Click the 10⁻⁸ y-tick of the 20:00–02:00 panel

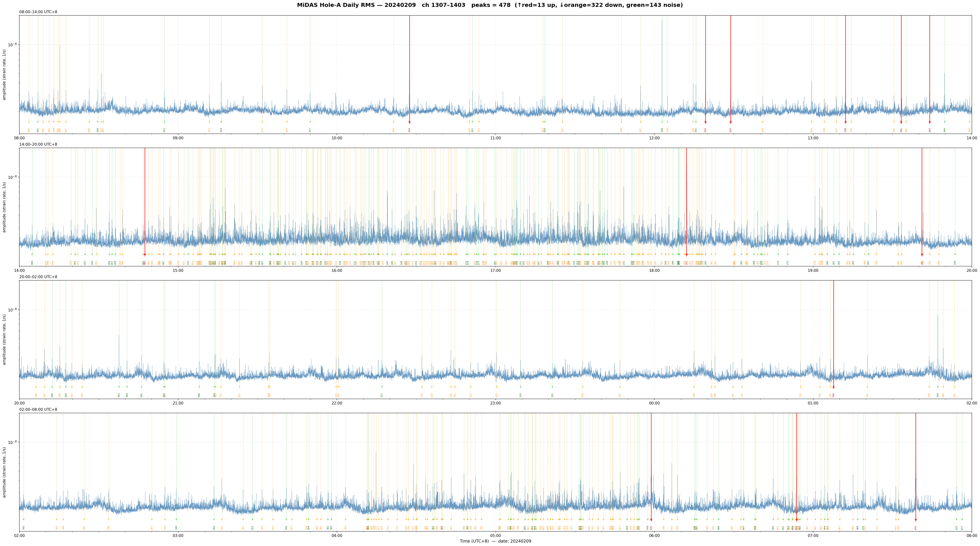pos(13,310)
